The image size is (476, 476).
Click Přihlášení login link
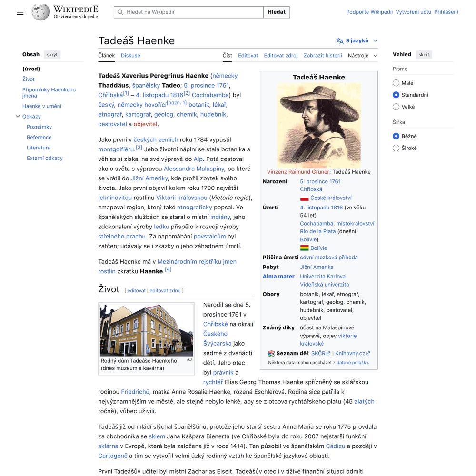coord(446,12)
